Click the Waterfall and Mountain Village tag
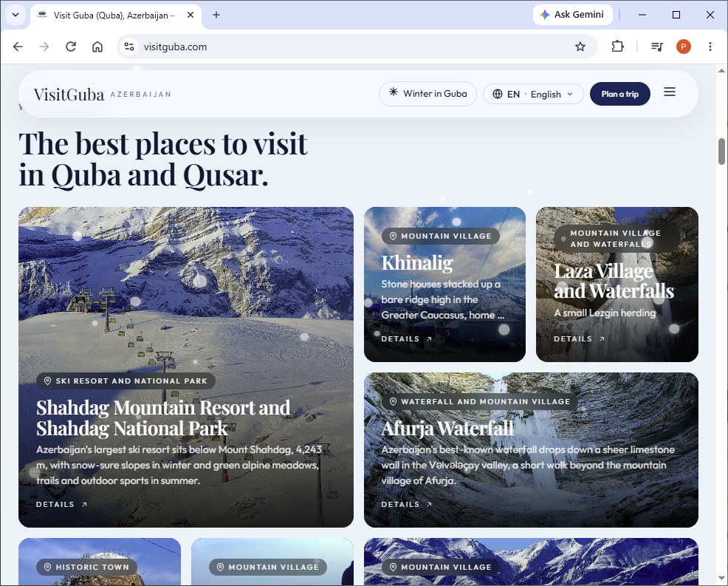 [x=480, y=401]
